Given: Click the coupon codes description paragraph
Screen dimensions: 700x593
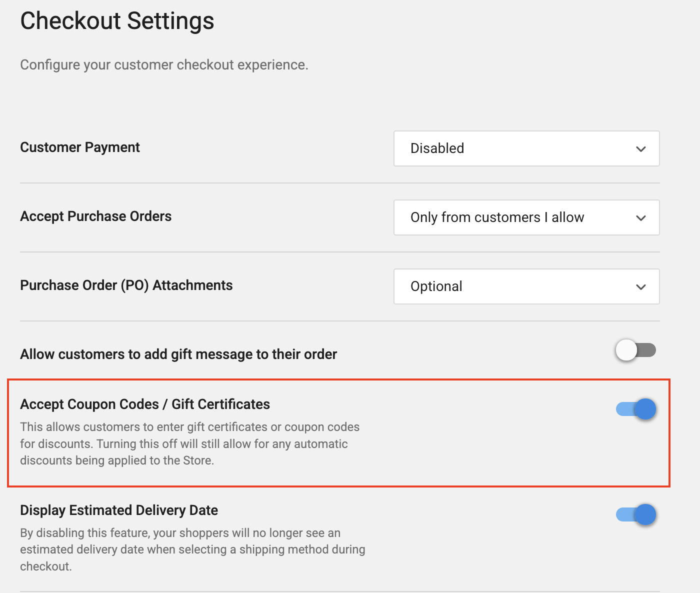Looking at the screenshot, I should (x=189, y=444).
